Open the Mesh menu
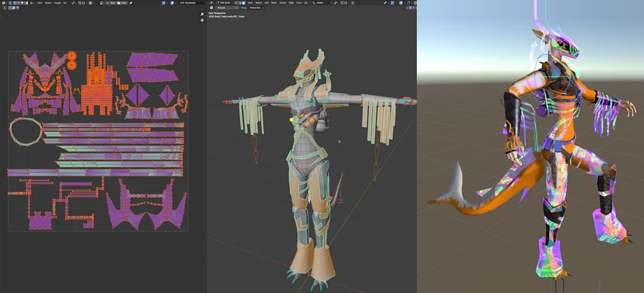 (274, 3)
